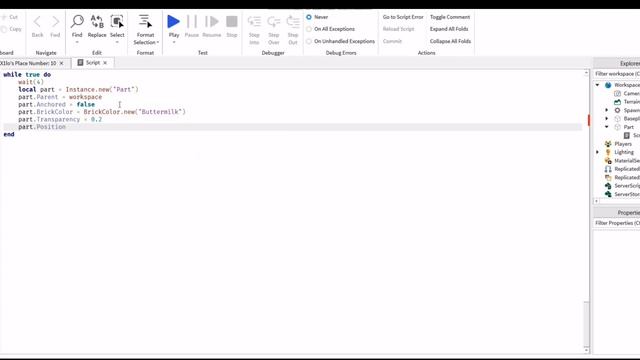Click Expand All Folds
The image size is (640, 360).
[x=449, y=29]
